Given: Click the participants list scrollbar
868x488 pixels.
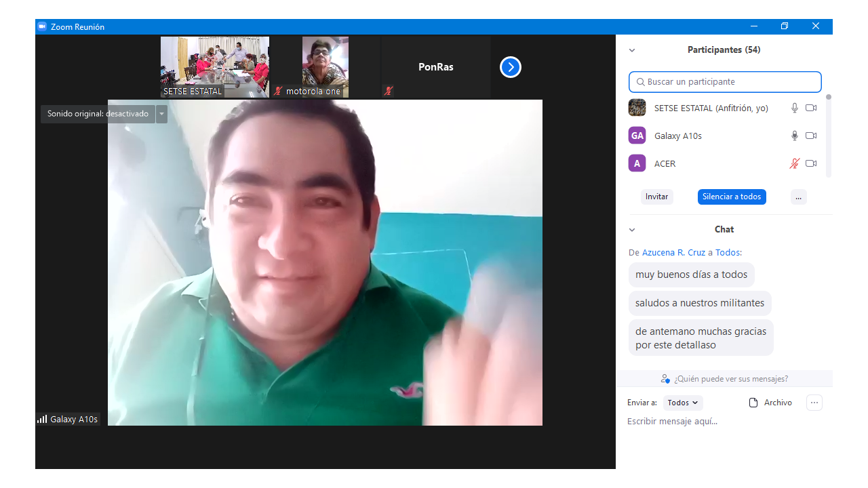Looking at the screenshot, I should (828, 136).
